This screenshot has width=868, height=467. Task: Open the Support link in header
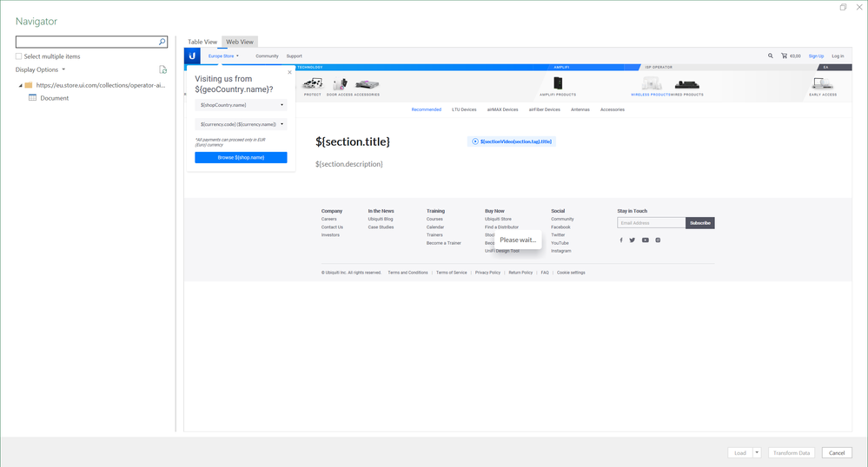(x=294, y=56)
